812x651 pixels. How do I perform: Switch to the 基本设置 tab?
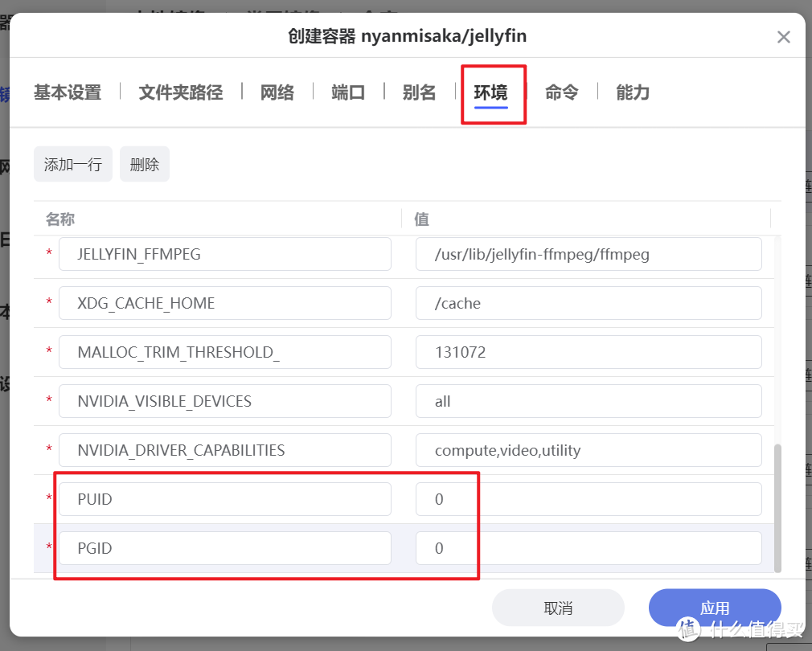coord(67,92)
